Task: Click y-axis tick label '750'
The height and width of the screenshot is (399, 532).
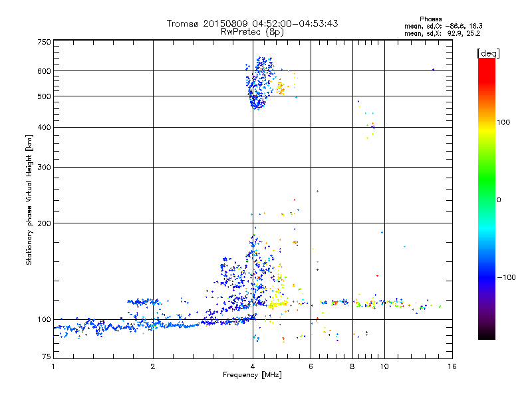Action: click(44, 42)
